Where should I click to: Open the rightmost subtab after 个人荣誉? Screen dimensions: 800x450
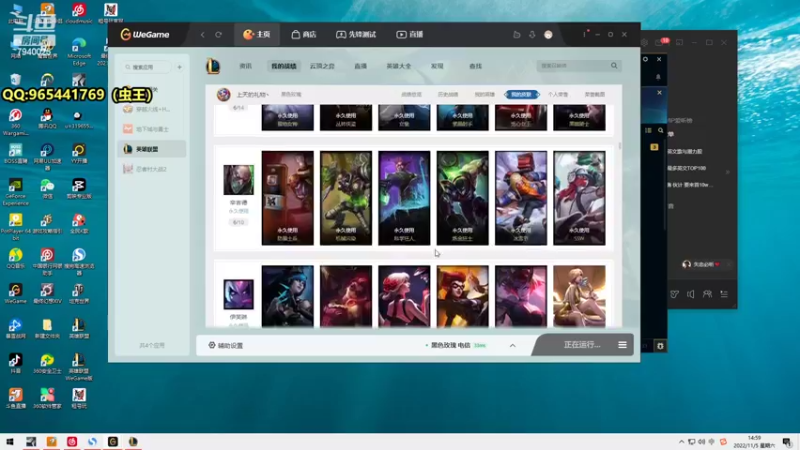tap(594, 94)
